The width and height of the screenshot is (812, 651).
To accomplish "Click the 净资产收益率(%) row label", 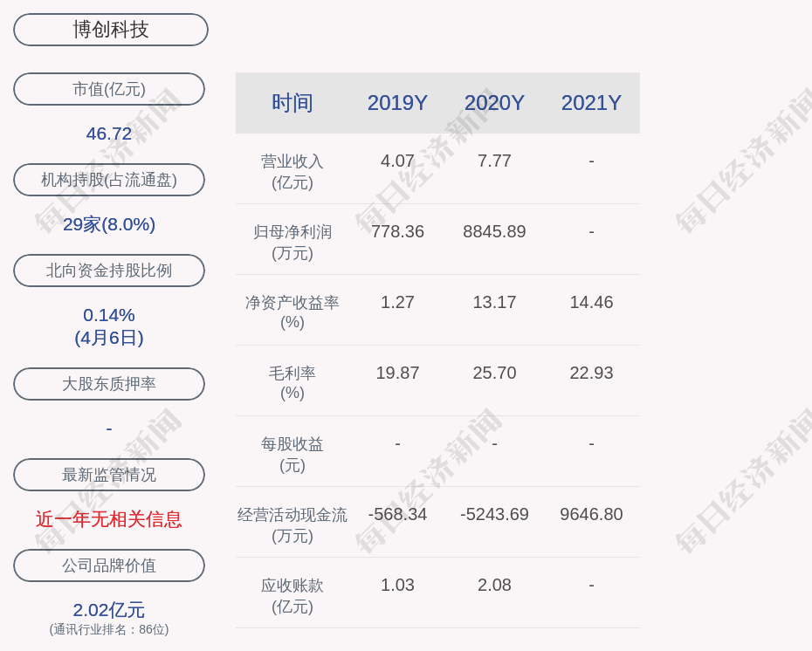I will click(x=292, y=312).
